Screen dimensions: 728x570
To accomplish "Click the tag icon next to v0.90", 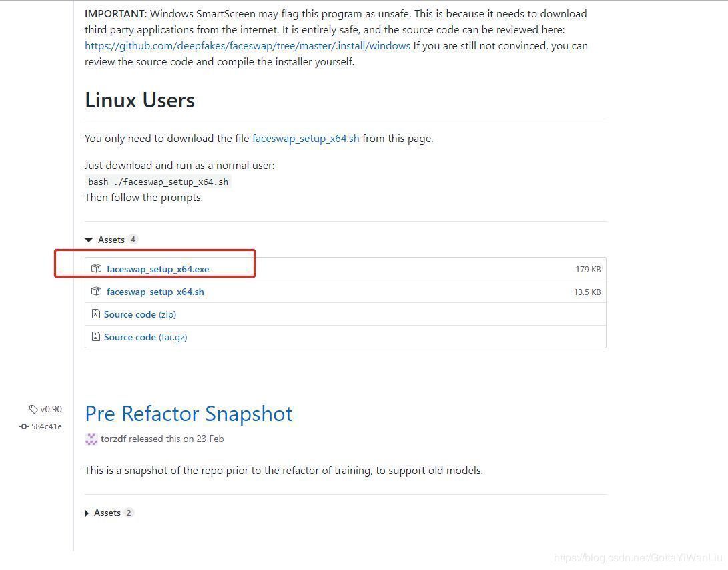I will pos(33,409).
